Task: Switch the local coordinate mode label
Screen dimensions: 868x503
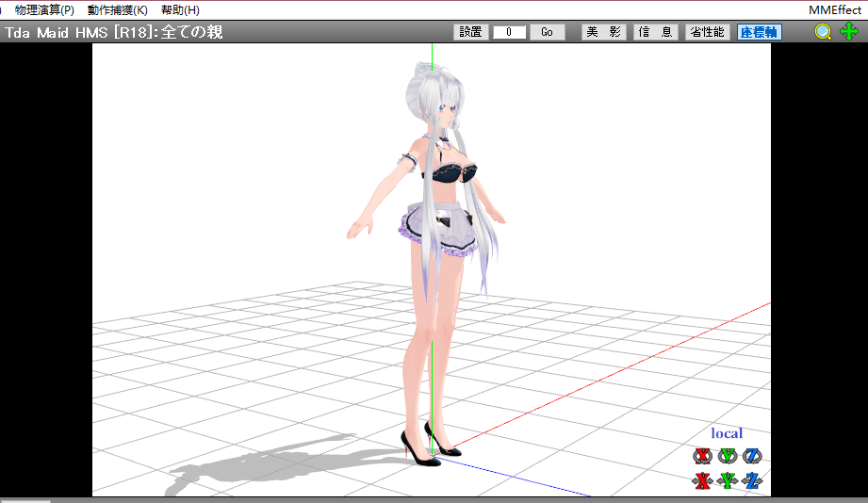Action: click(727, 433)
